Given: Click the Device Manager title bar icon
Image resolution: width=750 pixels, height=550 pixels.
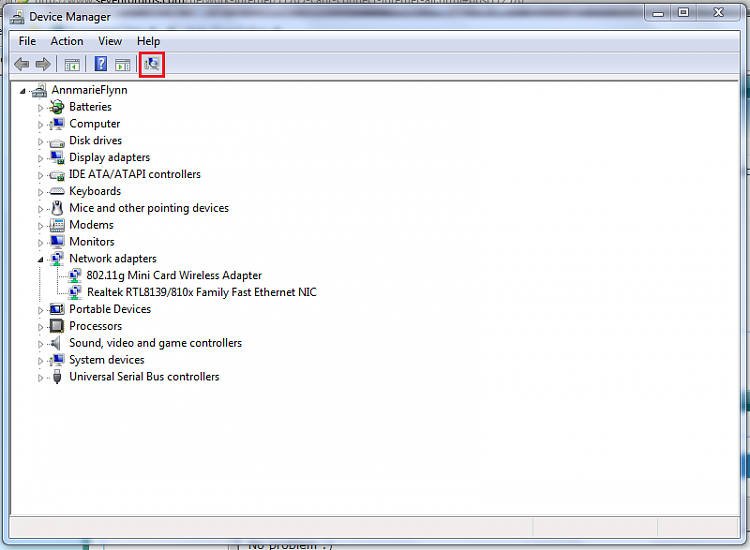Looking at the screenshot, I should (17, 17).
